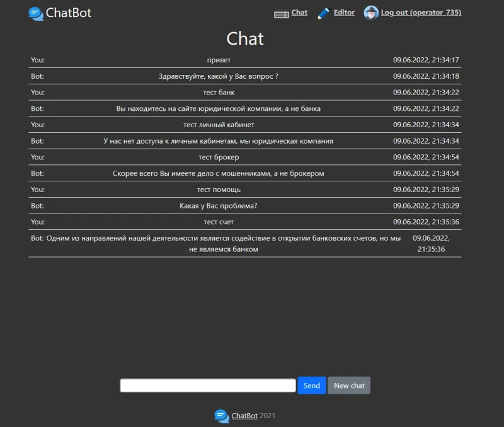The width and height of the screenshot is (504, 427).
Task: Start a New chat
Action: coord(349,385)
